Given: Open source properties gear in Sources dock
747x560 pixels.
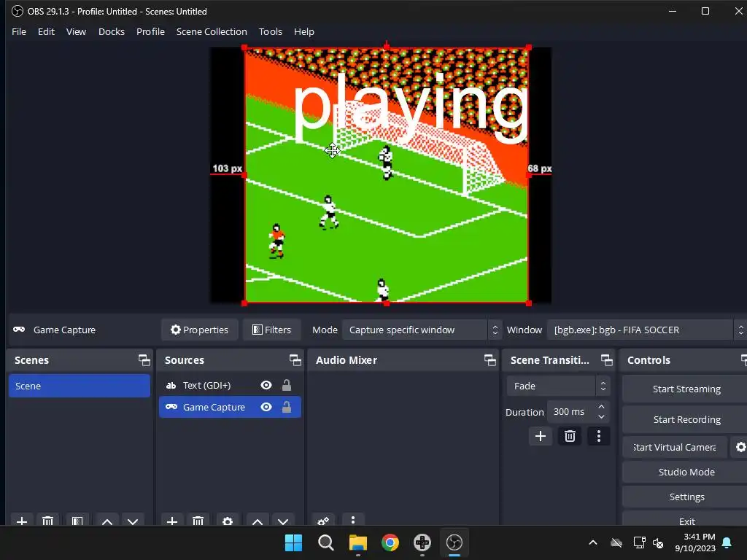Looking at the screenshot, I should coord(228,521).
